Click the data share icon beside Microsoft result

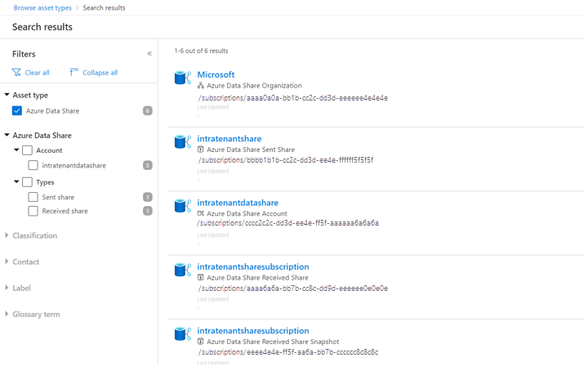tap(183, 78)
